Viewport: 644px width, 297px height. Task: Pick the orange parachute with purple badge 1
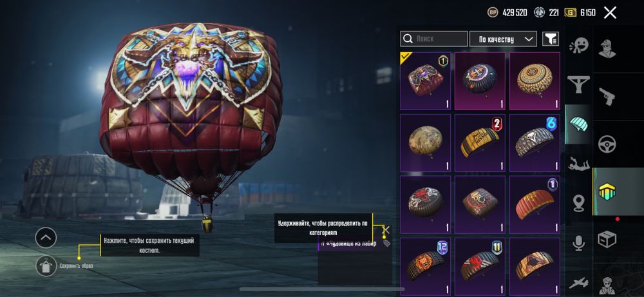tap(535, 205)
